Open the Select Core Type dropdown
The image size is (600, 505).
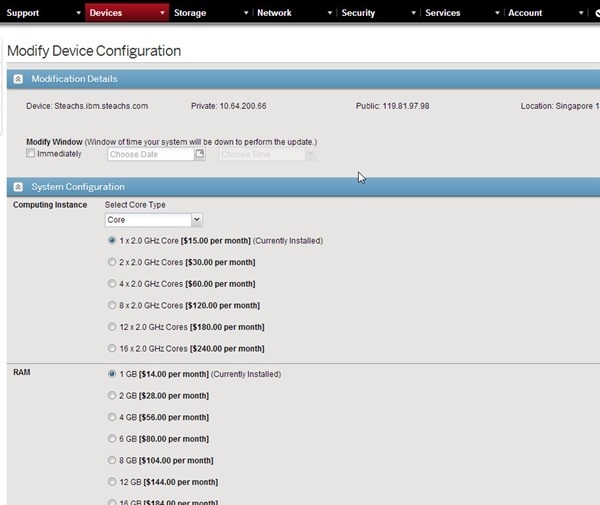click(154, 220)
